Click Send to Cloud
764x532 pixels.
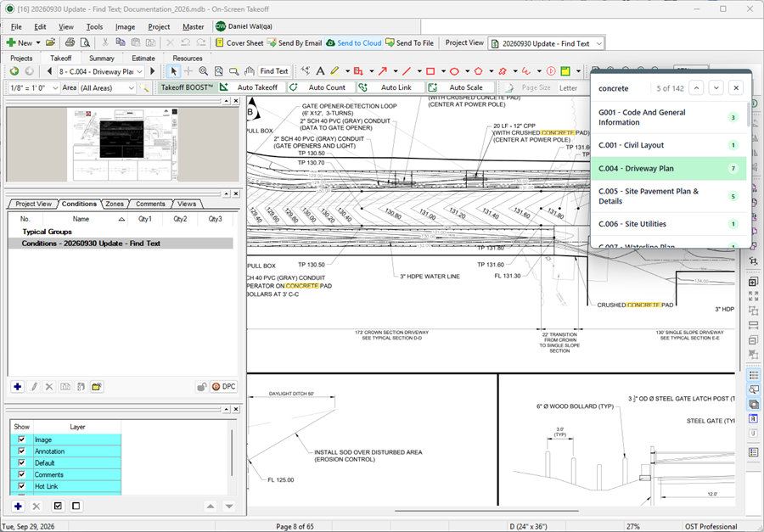pyautogui.click(x=354, y=43)
